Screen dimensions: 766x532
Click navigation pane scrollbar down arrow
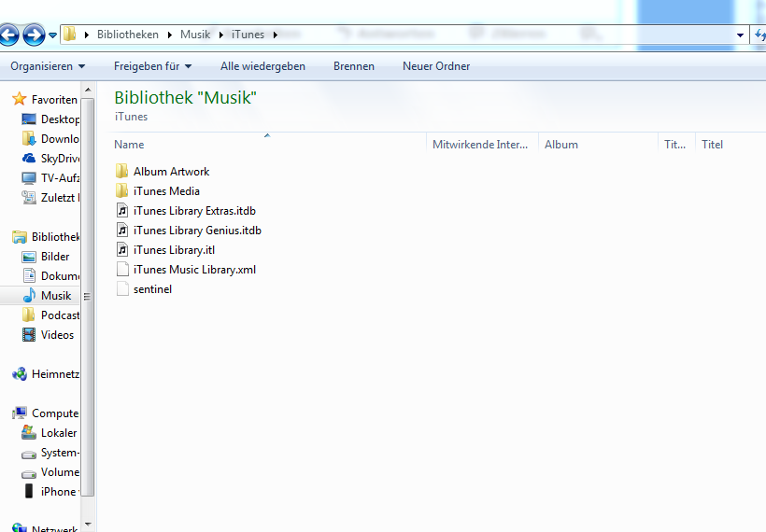click(88, 525)
